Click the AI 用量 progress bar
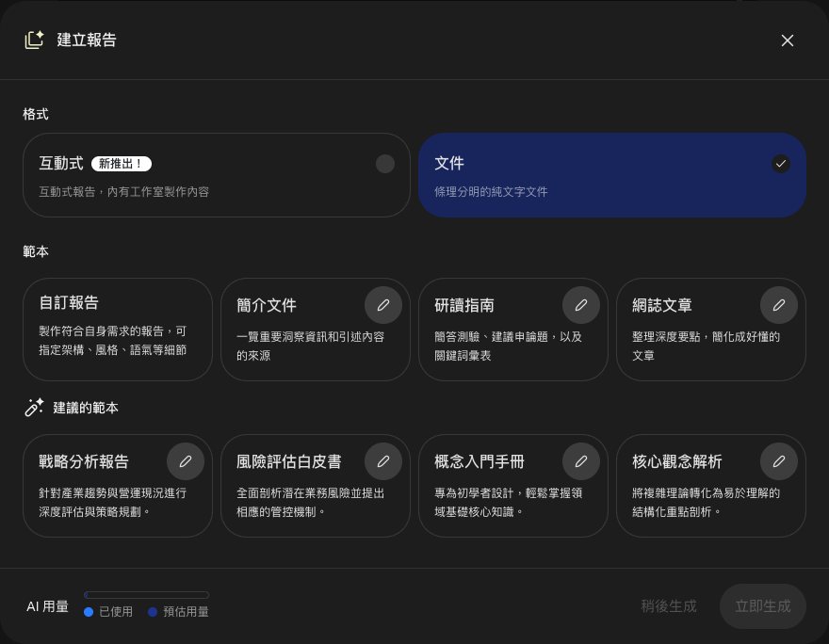This screenshot has height=644, width=829. [146, 595]
